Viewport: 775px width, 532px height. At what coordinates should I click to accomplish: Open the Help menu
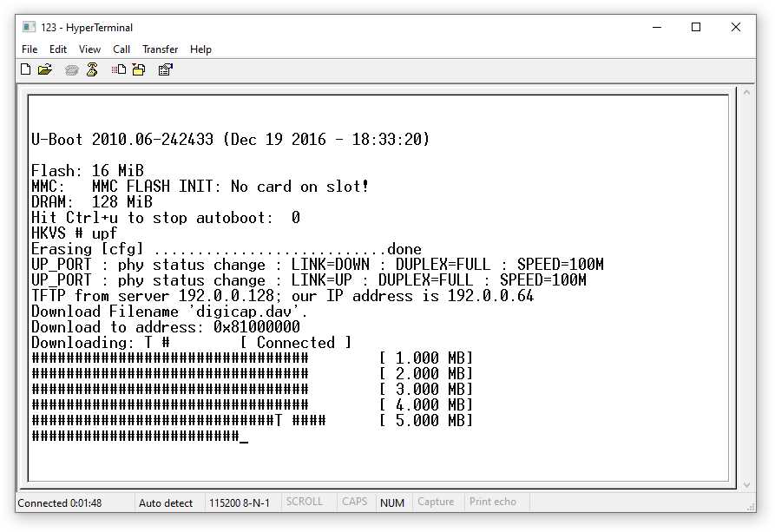click(x=200, y=49)
